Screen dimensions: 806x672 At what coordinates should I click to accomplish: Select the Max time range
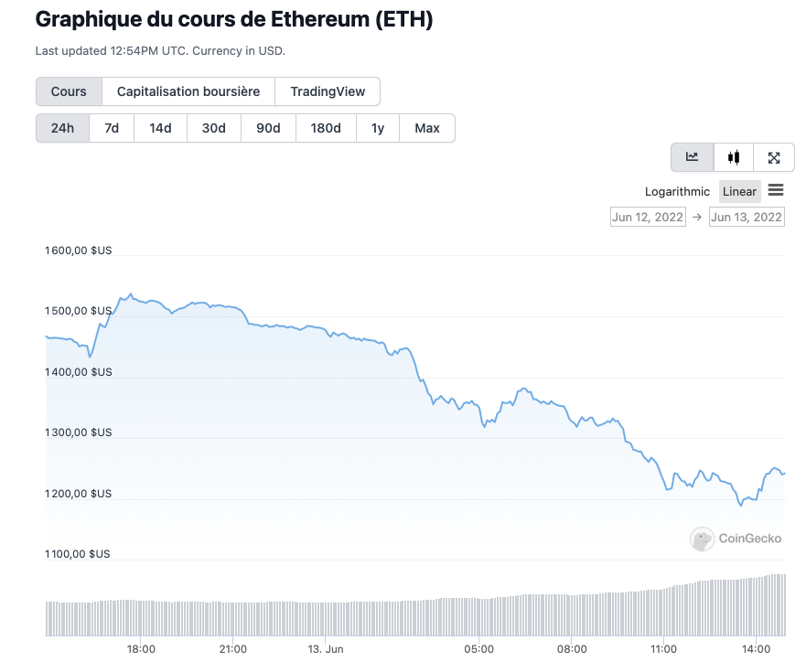pos(427,128)
